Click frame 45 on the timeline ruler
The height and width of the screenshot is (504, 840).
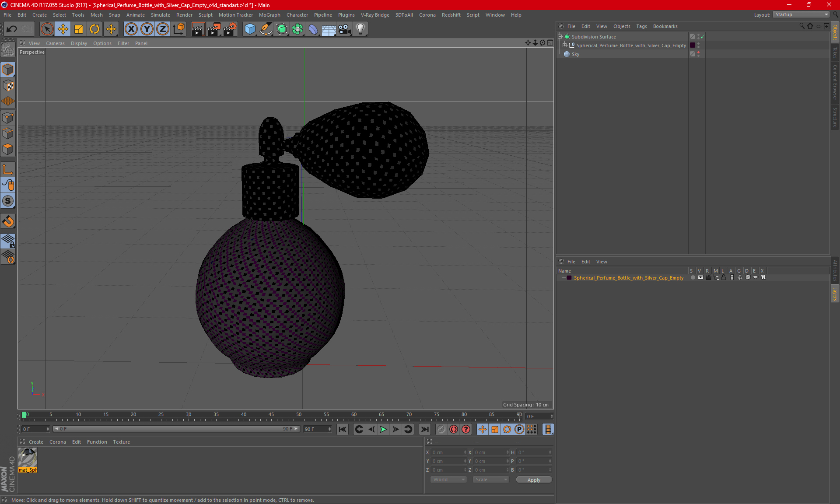point(271,416)
